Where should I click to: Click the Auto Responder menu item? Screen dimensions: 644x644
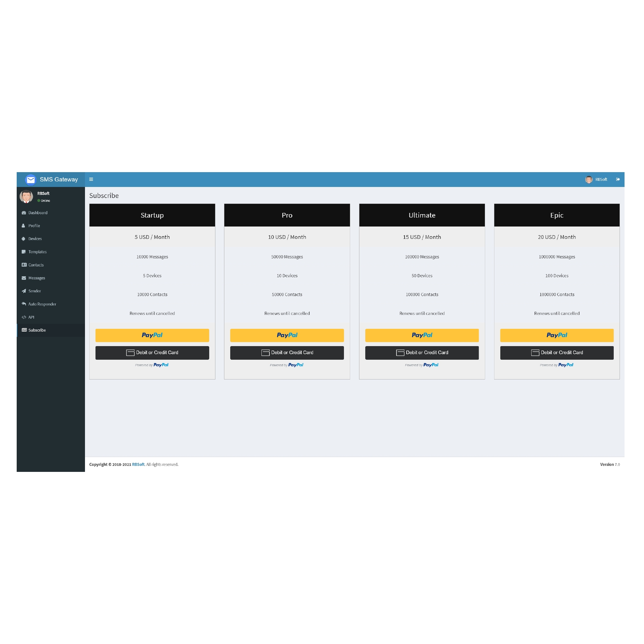pyautogui.click(x=42, y=304)
